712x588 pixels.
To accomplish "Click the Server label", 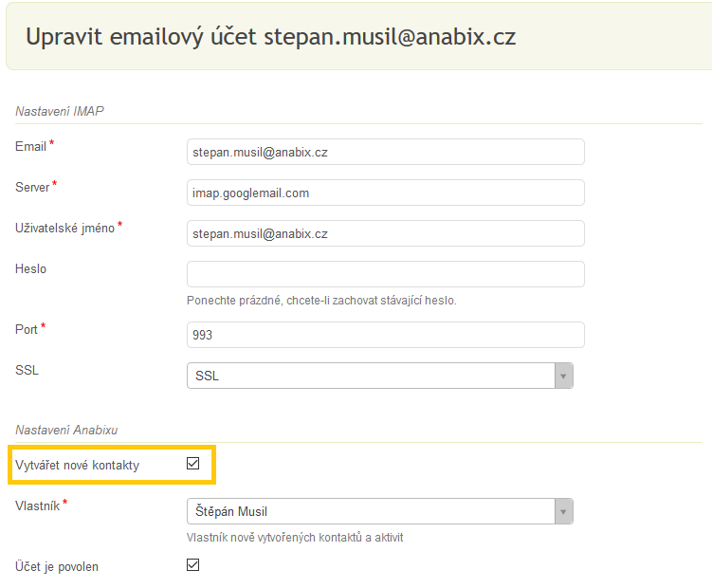I will click(x=32, y=187).
